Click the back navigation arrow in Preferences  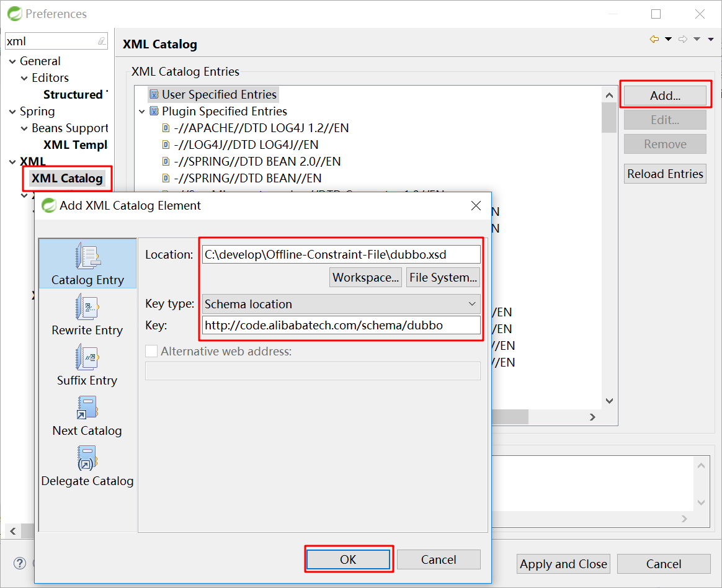654,39
